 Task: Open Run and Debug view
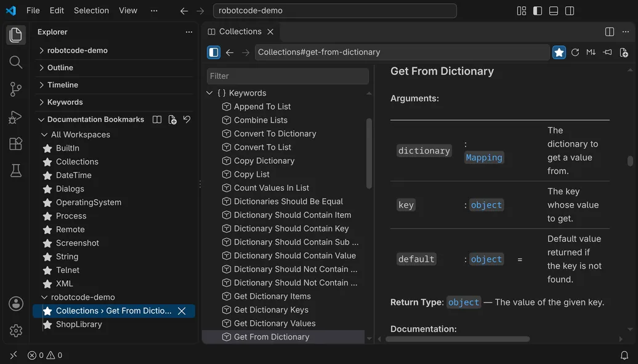tap(15, 117)
